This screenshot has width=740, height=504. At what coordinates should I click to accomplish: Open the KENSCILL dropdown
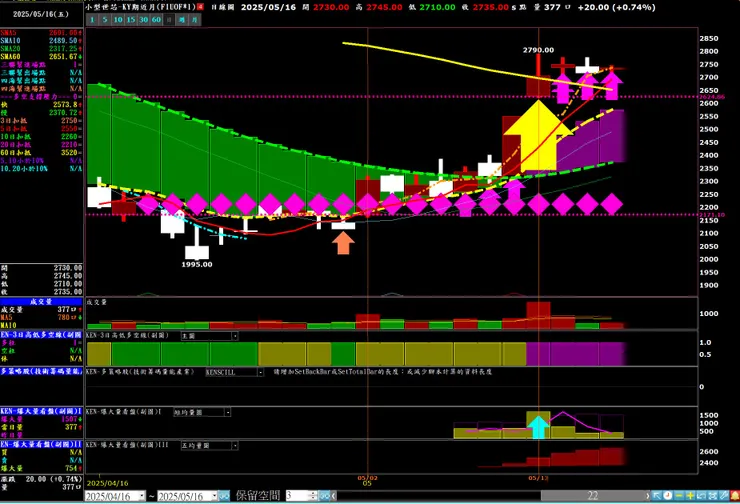[260, 372]
